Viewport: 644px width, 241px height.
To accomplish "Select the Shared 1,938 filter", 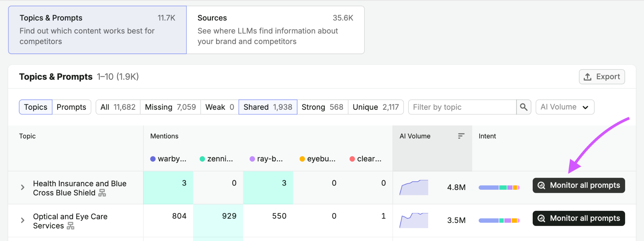I will tap(268, 107).
